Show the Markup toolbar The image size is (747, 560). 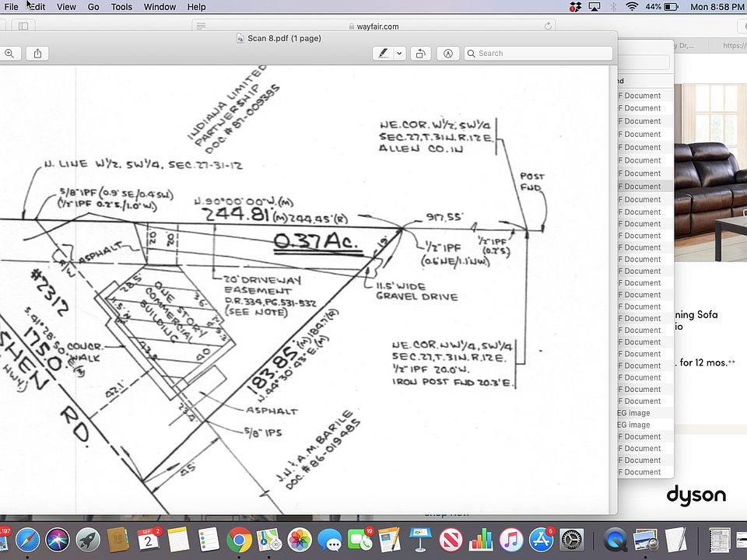click(448, 53)
